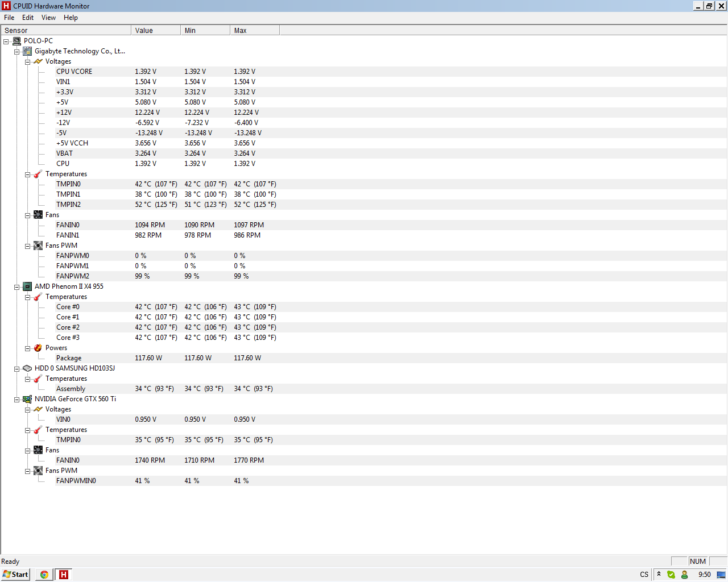728x582 pixels.
Task: Click the POLO-PC computer icon
Action: click(16, 41)
